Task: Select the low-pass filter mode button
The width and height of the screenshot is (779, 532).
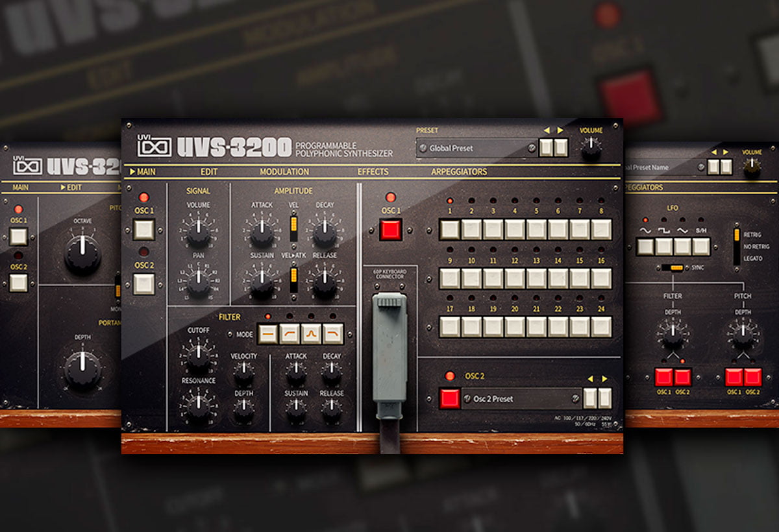Action: click(x=333, y=333)
